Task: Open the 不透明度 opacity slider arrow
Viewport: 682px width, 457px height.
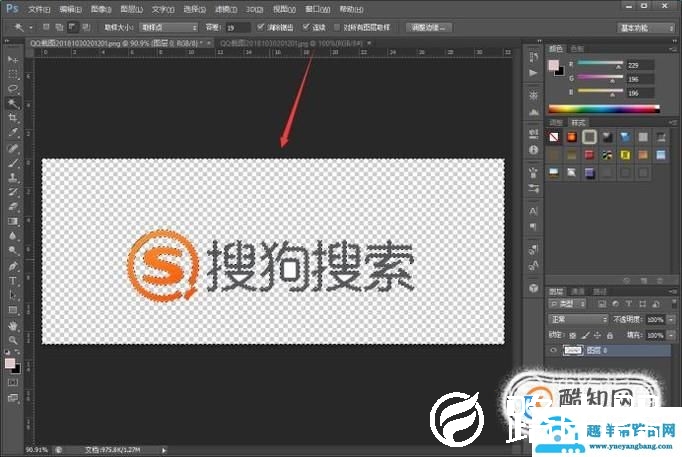Action: [x=671, y=320]
